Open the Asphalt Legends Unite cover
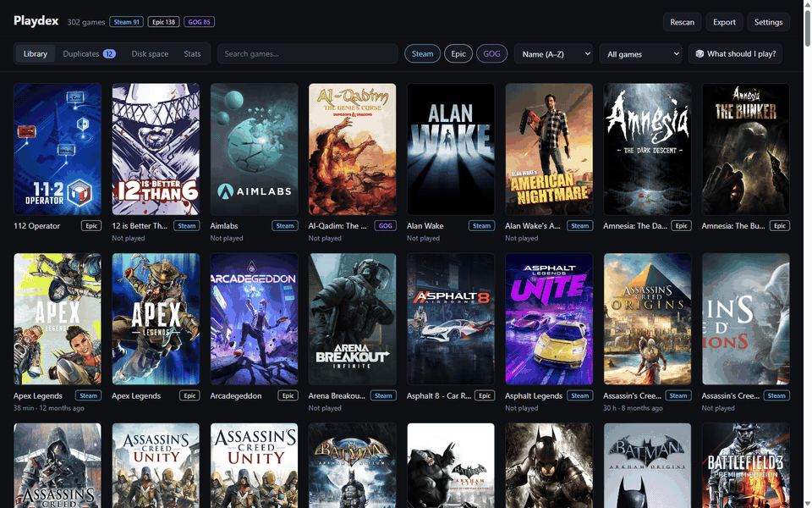The width and height of the screenshot is (812, 508). (x=549, y=319)
